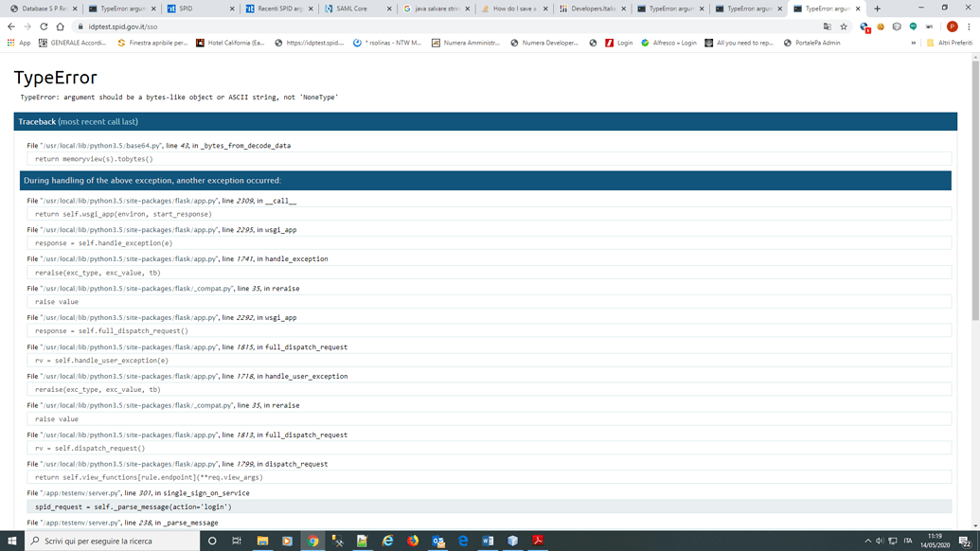This screenshot has height=551, width=980.
Task: Bookmark this page with the star icon
Action: click(844, 27)
